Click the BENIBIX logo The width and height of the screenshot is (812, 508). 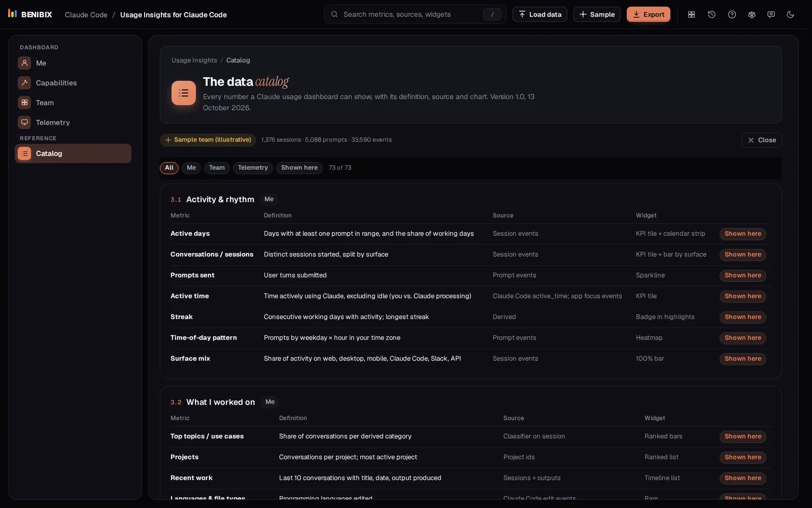point(30,14)
